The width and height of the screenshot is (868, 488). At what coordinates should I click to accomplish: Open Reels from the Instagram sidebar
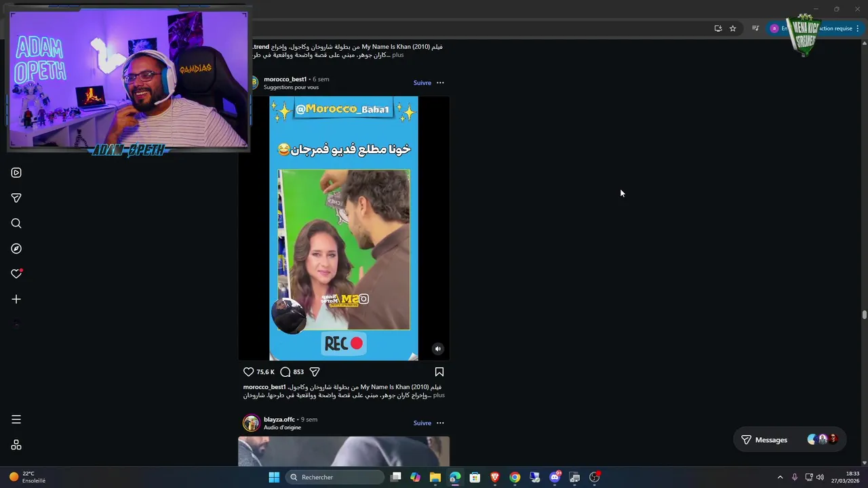(x=16, y=173)
